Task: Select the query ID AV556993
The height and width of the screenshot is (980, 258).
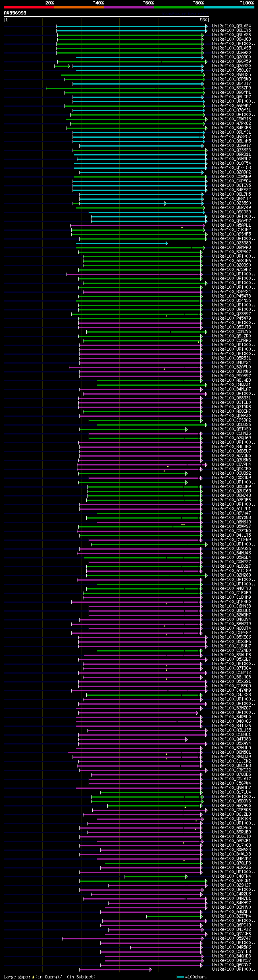Action: tap(15, 13)
